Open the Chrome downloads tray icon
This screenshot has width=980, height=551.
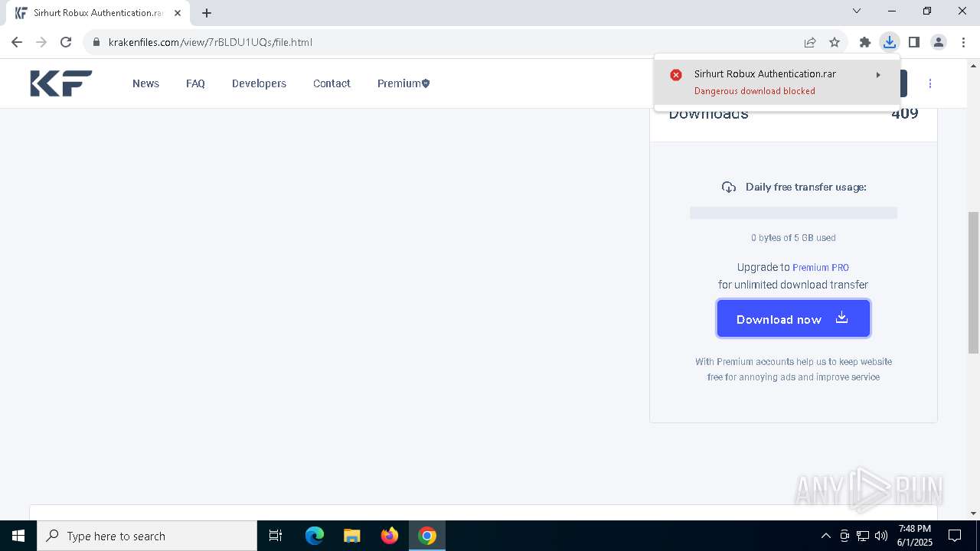[x=890, y=42]
